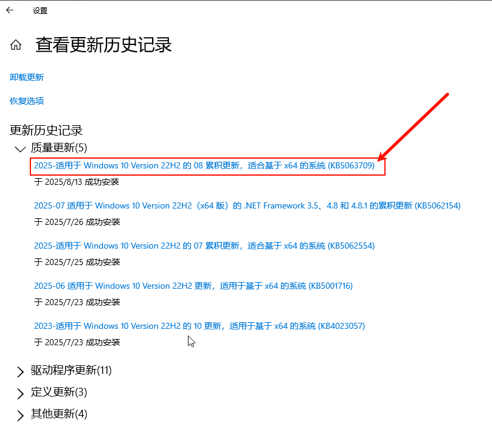The image size is (492, 448).
Task: Expand the 其他更新(4) section
Action: click(x=20, y=415)
